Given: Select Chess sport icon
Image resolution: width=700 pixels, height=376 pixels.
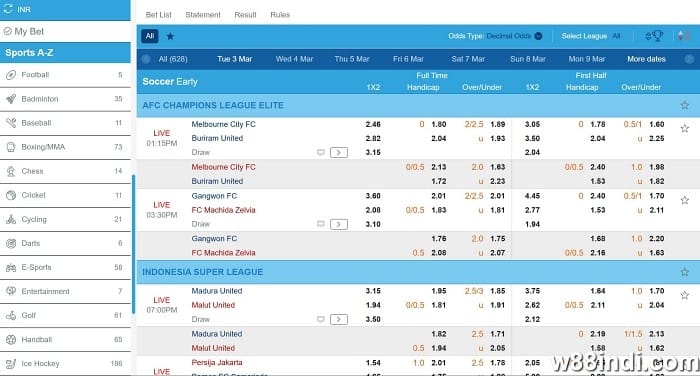Looking at the screenshot, I should pyautogui.click(x=11, y=171).
